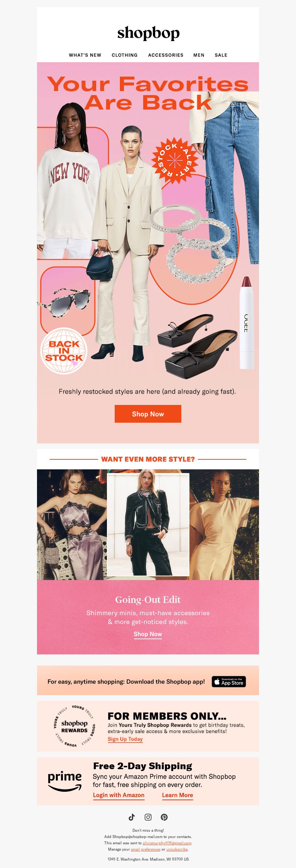Select Accessories in the top navigation
This screenshot has height=868, width=296.
click(166, 55)
